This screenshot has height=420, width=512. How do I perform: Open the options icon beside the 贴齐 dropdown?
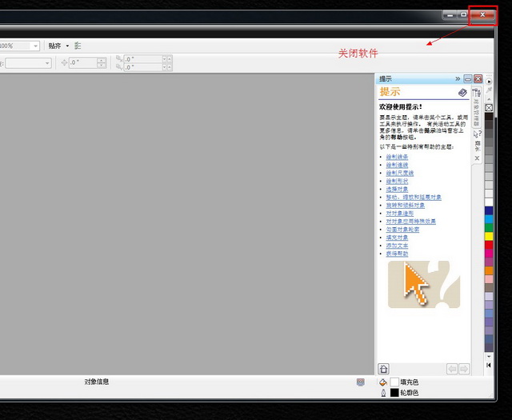click(78, 46)
